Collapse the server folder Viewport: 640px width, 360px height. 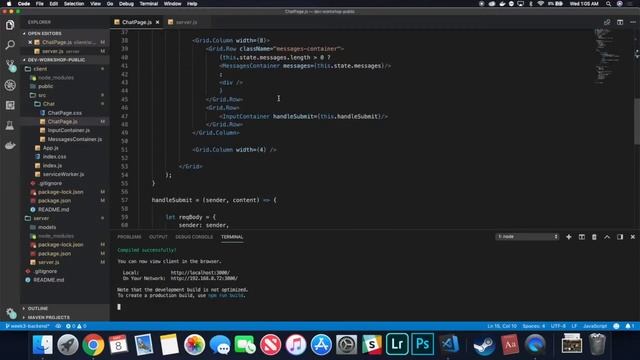tap(41, 218)
